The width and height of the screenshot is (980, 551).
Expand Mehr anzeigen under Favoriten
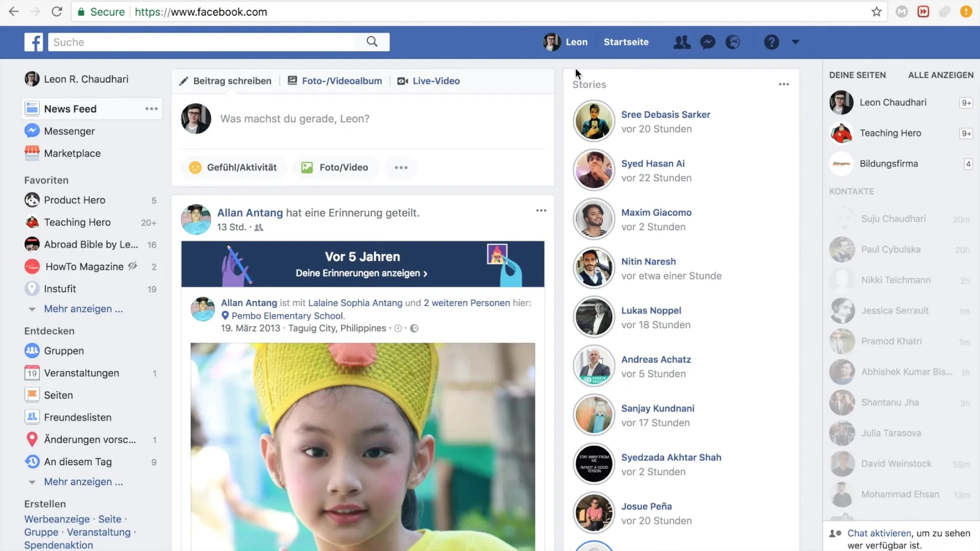click(x=83, y=309)
